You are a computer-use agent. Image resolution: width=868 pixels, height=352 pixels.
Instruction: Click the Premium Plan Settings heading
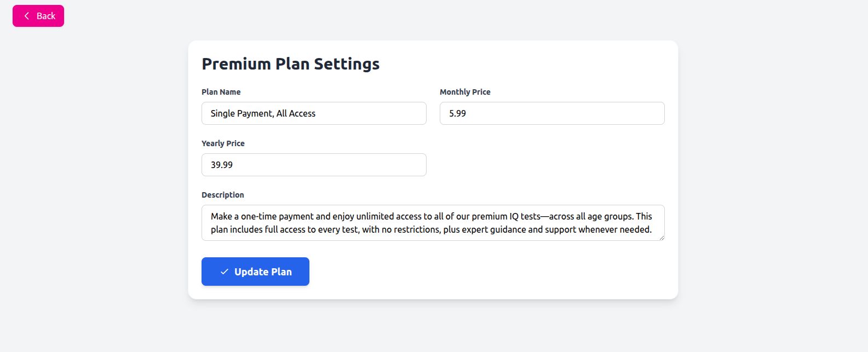click(290, 64)
